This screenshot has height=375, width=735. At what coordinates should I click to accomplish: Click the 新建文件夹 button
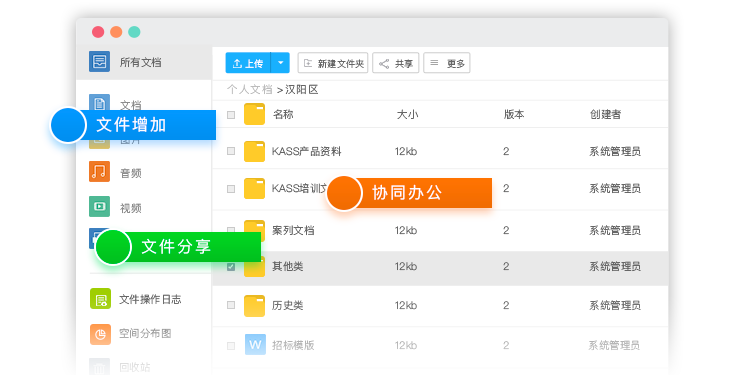point(333,63)
